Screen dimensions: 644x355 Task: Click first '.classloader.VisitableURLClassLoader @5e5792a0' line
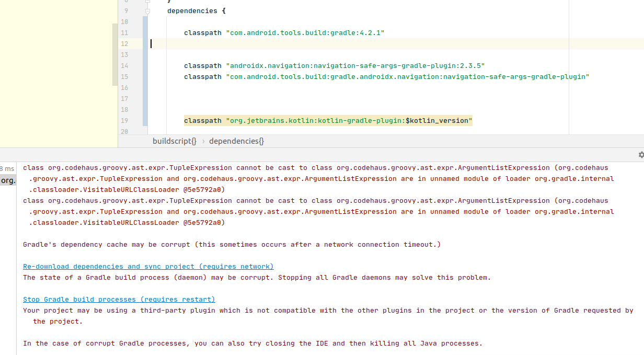(127, 190)
